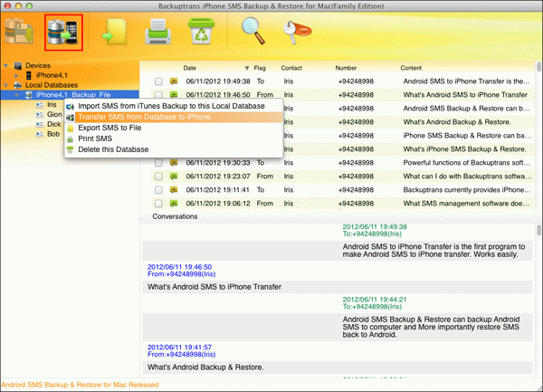The image size is (543, 392).
Task: Click the received message icon on 19:46:50 row
Action: pos(174,94)
